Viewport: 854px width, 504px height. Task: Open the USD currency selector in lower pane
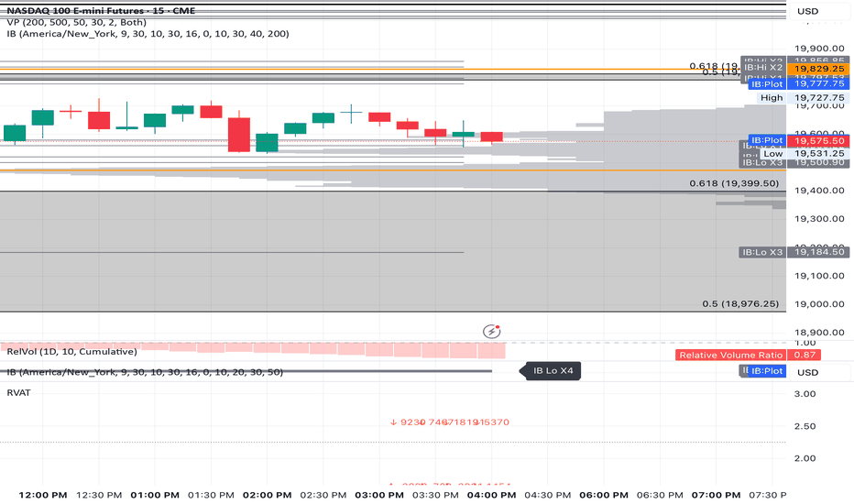click(807, 372)
